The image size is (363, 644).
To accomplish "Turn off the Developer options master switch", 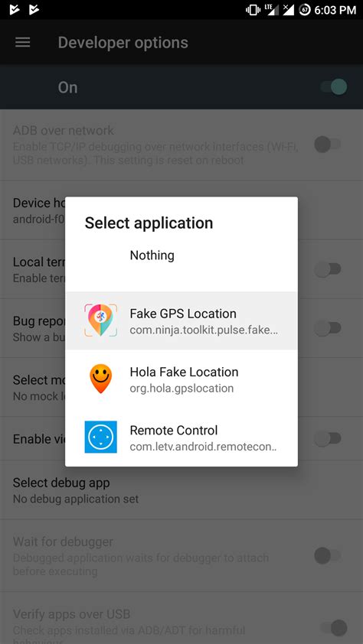I will tap(333, 87).
